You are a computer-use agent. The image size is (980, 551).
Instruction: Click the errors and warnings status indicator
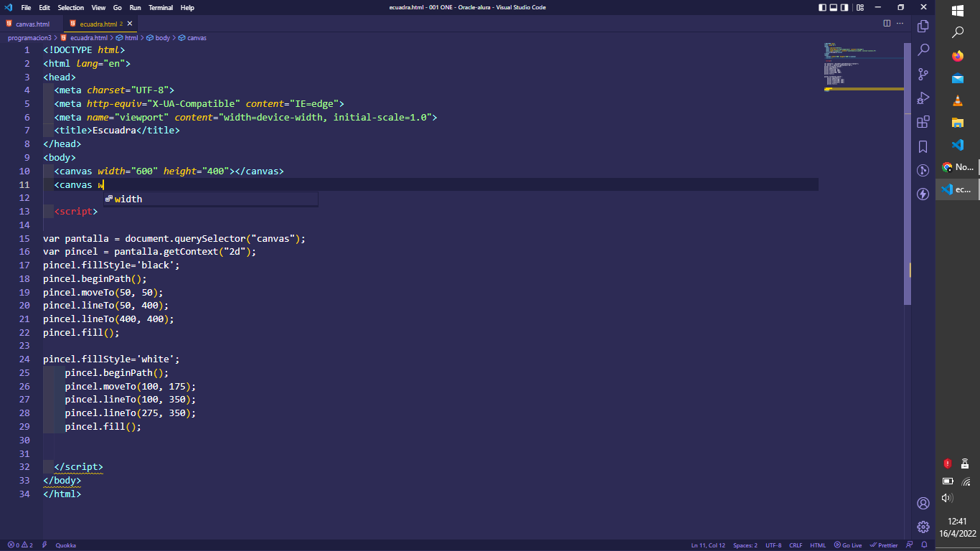[20, 545]
